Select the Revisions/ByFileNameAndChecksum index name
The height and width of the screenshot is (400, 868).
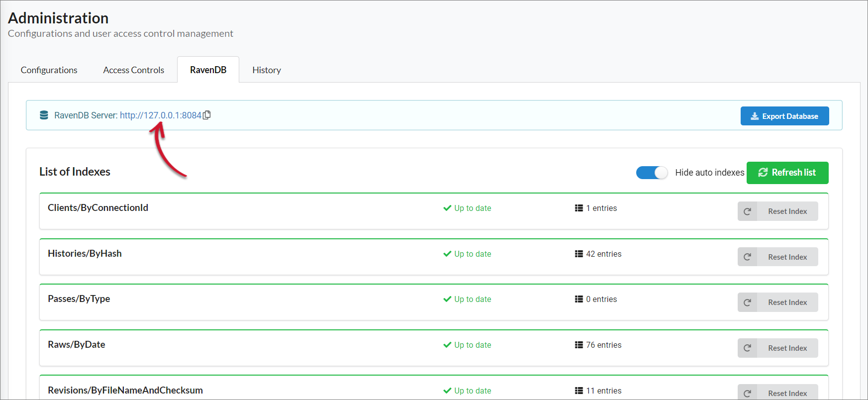[125, 391]
